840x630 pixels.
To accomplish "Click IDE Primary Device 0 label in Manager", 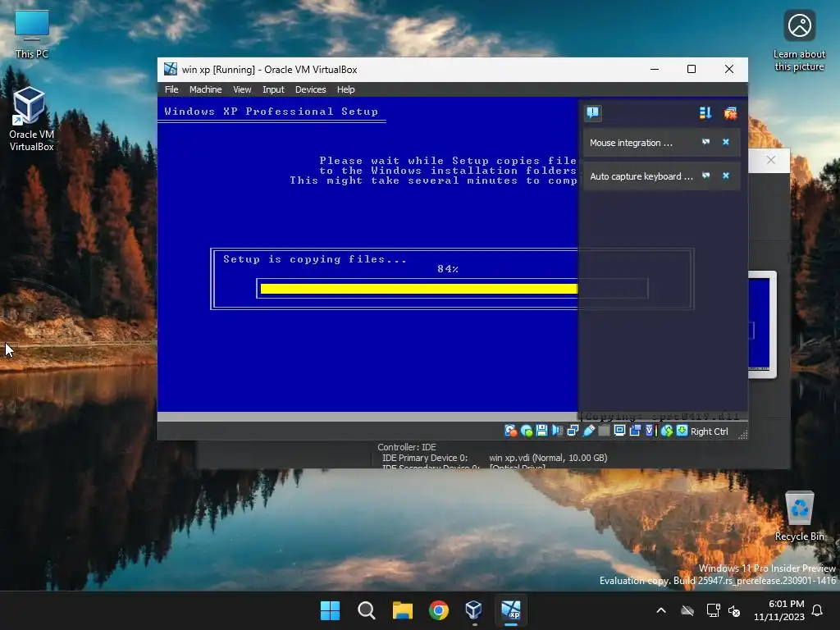I will pyautogui.click(x=425, y=458).
